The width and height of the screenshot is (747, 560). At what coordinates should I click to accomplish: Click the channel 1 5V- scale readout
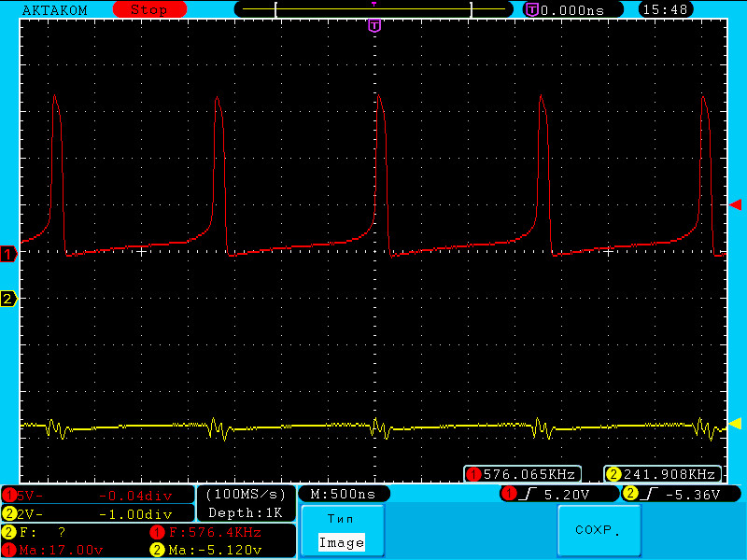(x=30, y=496)
